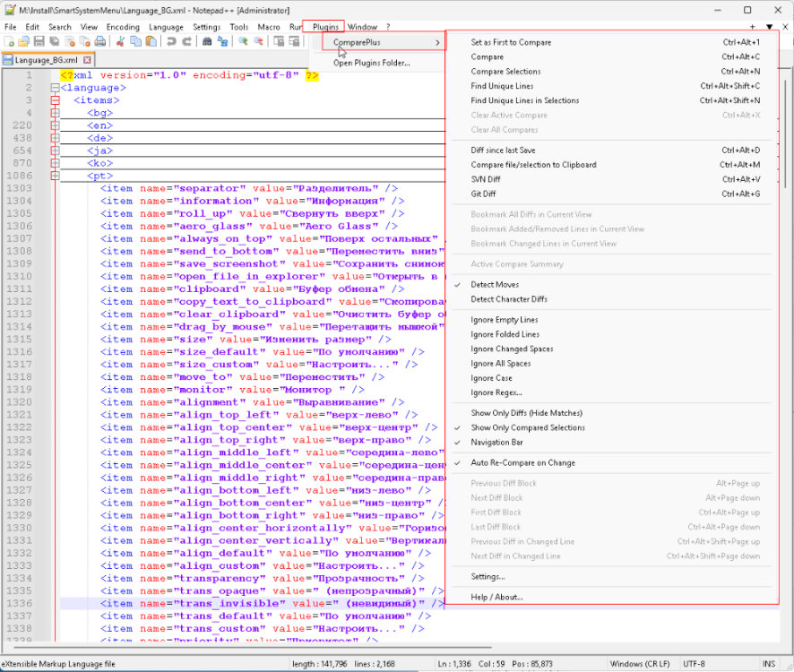
Task: Create a new document via toolbar
Action: (9, 41)
